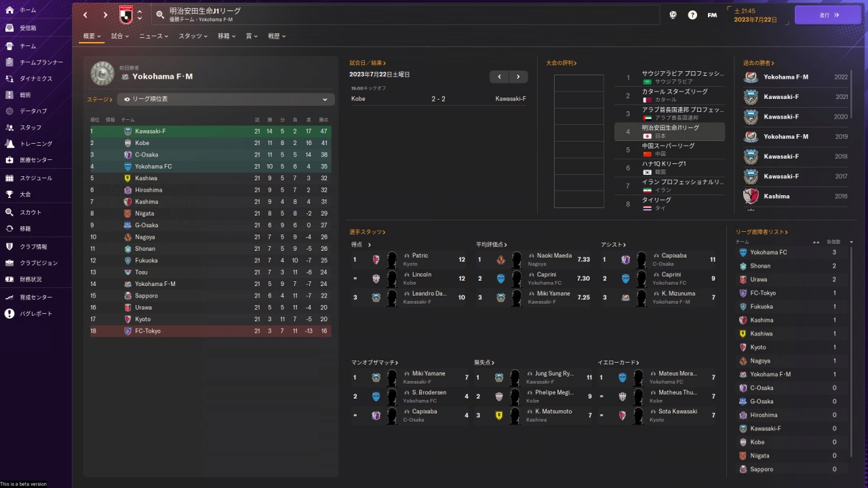868x488 pixels.
Task: Open トレーニング training in the sidebar
Action: (x=36, y=144)
